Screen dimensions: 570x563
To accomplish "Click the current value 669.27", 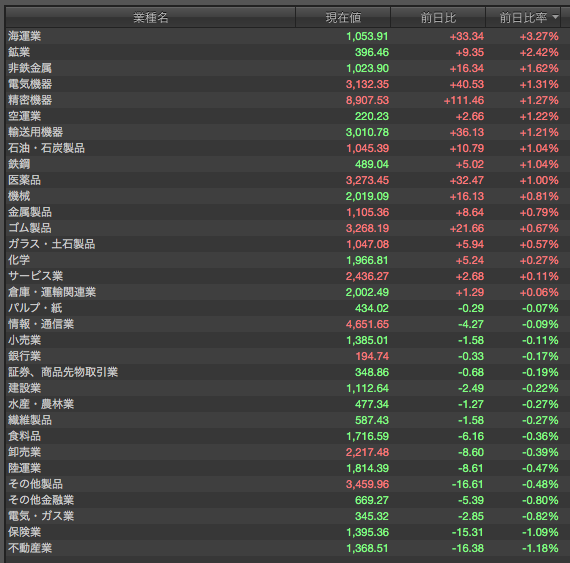I will 372,500.
